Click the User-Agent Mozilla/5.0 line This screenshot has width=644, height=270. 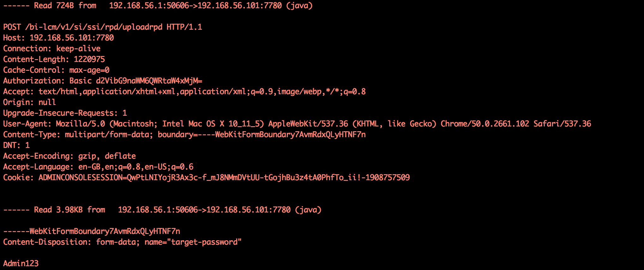pyautogui.click(x=297, y=124)
